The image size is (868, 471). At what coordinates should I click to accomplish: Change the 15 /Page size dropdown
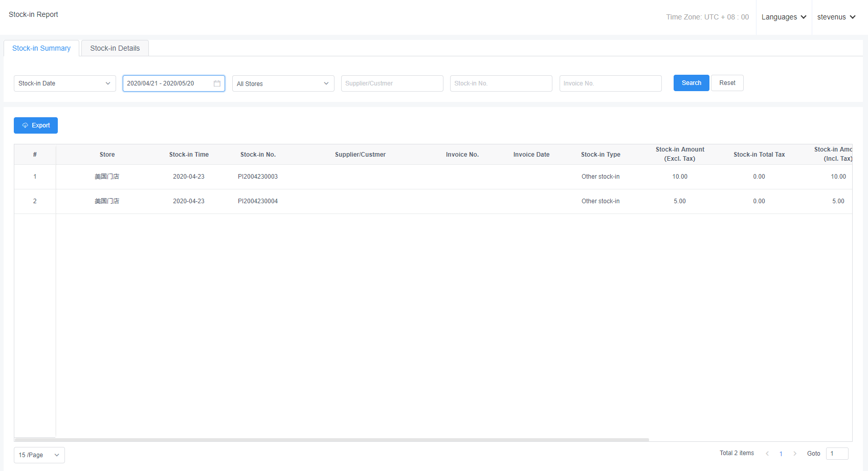click(x=39, y=455)
